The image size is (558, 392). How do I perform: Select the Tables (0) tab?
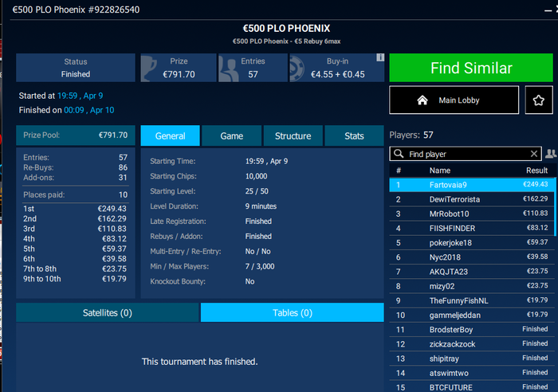pyautogui.click(x=293, y=312)
